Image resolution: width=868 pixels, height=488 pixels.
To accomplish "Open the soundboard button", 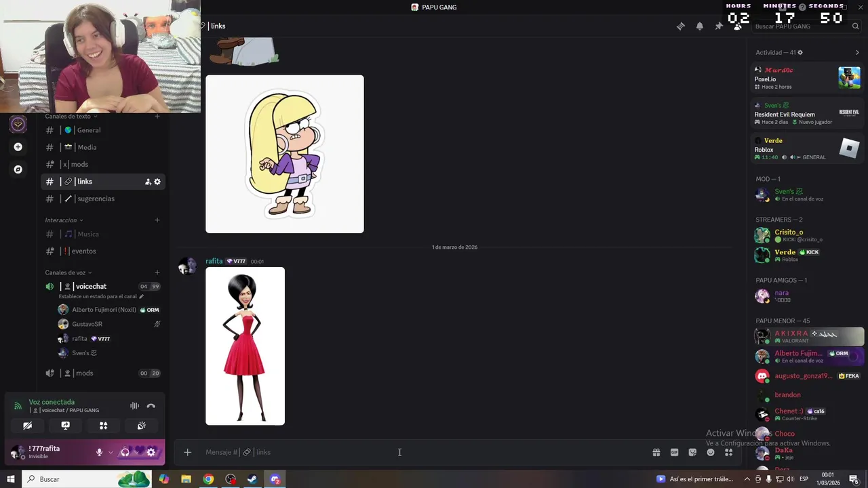I will [141, 426].
